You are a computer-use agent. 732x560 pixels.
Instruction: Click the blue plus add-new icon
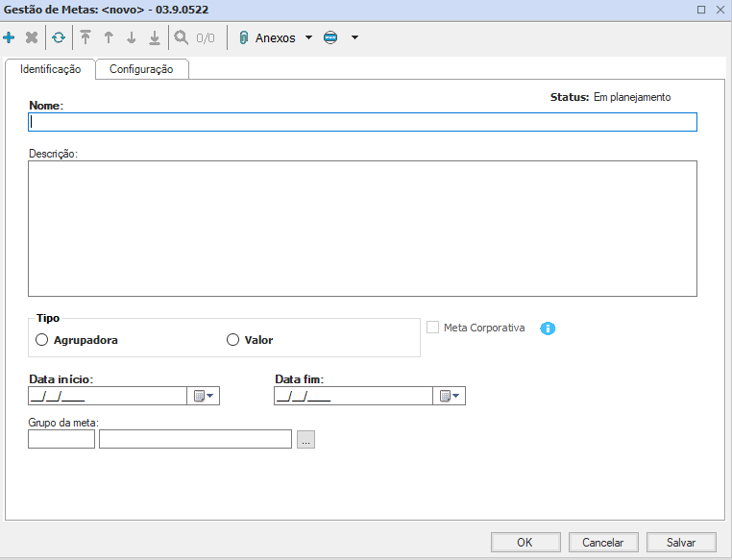(10, 38)
